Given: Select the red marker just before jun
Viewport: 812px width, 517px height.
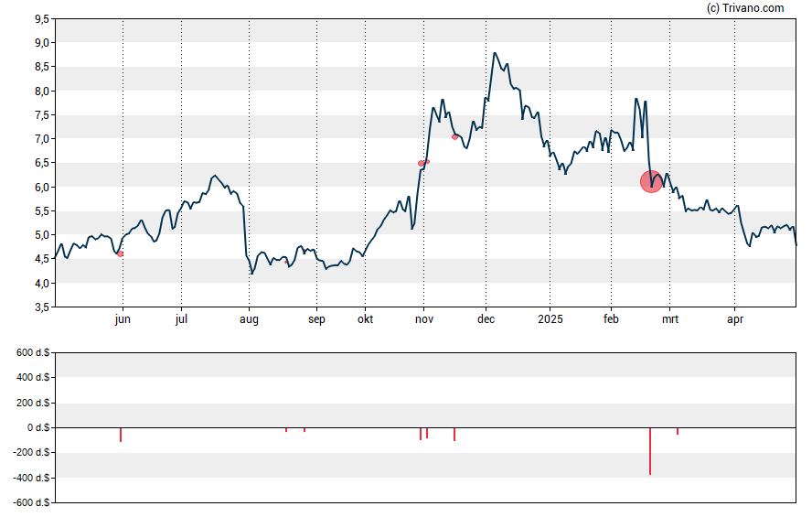Looking at the screenshot, I should [120, 253].
